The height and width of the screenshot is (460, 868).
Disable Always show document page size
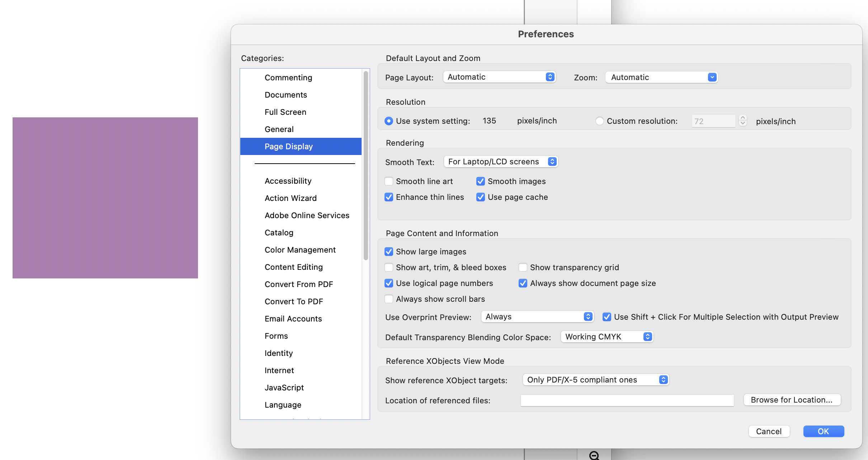pos(523,283)
